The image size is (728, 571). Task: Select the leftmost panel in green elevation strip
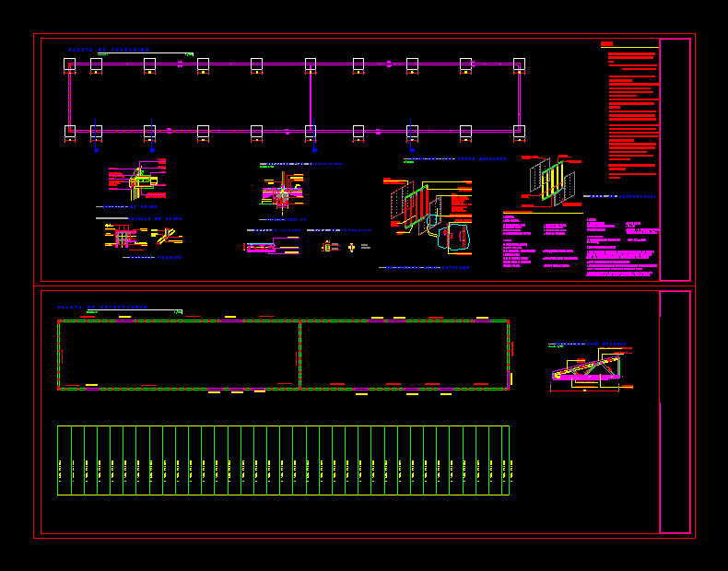(x=64, y=460)
